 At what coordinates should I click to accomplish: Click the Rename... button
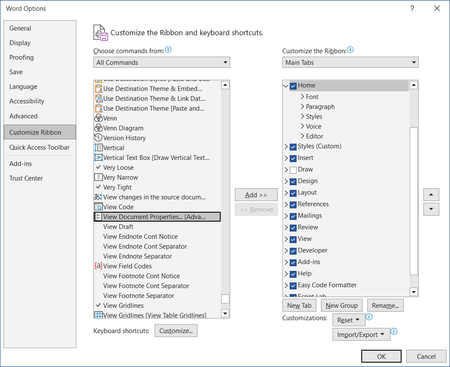(385, 305)
